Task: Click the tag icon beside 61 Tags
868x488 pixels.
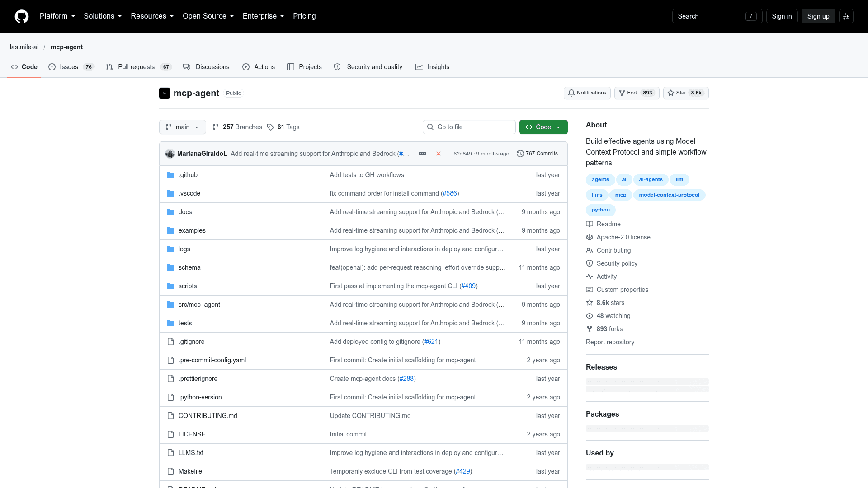Action: pos(270,127)
